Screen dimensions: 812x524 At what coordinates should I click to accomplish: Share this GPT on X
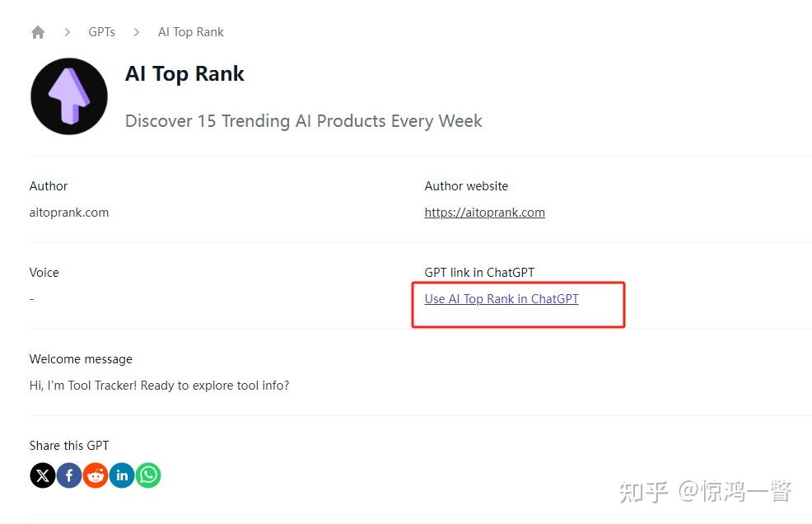[42, 475]
